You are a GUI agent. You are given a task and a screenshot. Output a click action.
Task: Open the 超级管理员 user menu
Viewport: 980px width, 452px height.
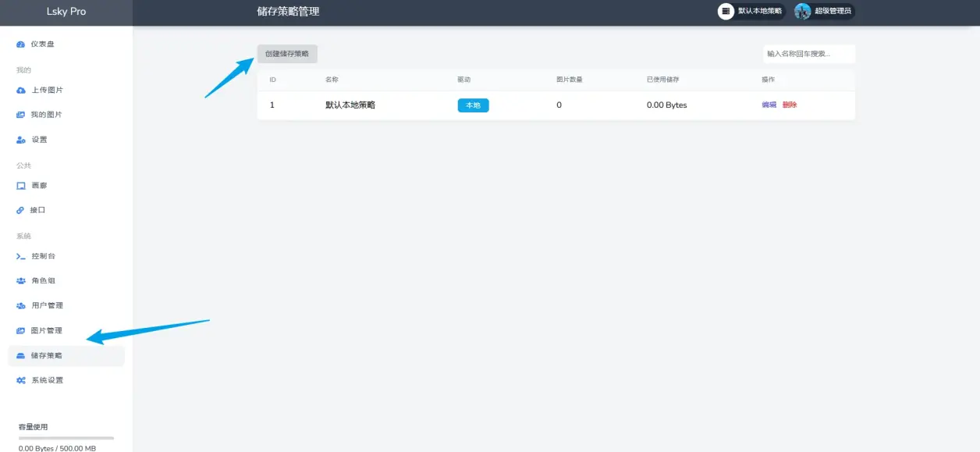(x=824, y=11)
